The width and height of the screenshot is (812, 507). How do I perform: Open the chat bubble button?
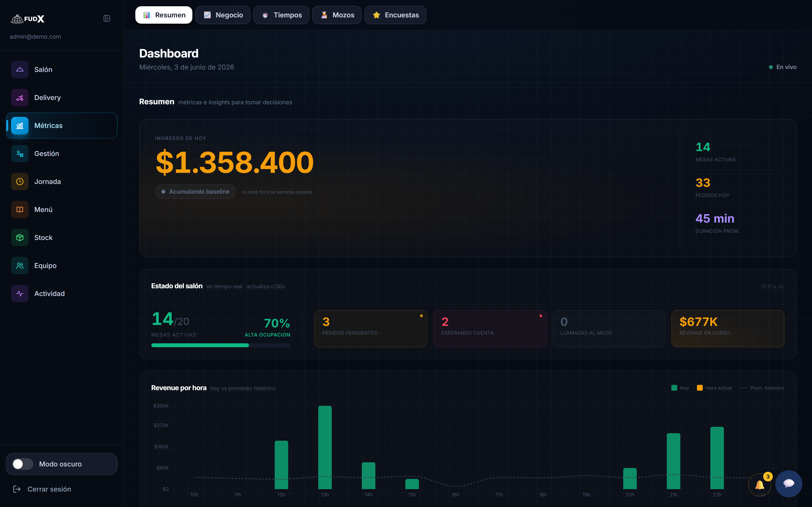tap(789, 484)
